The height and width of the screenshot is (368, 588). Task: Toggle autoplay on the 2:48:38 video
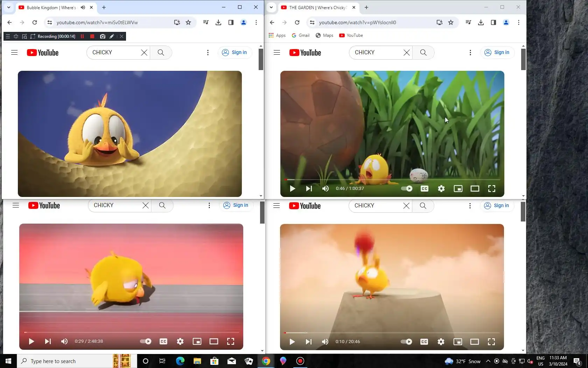coord(146,341)
